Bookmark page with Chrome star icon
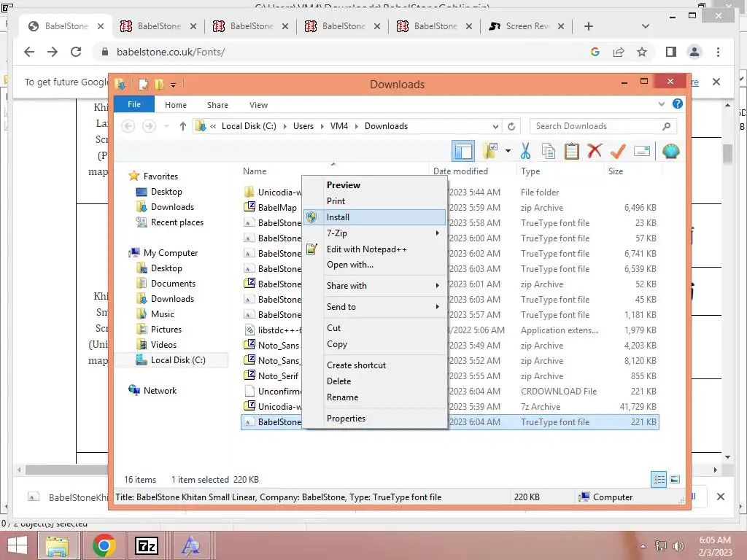This screenshot has width=747, height=560. [642, 52]
